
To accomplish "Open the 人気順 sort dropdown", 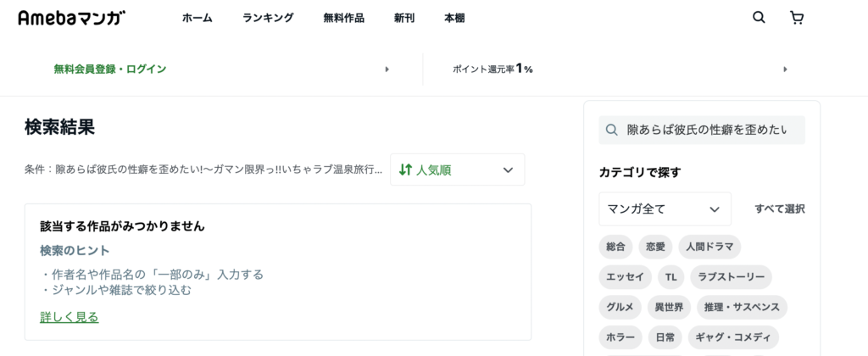I will [457, 170].
